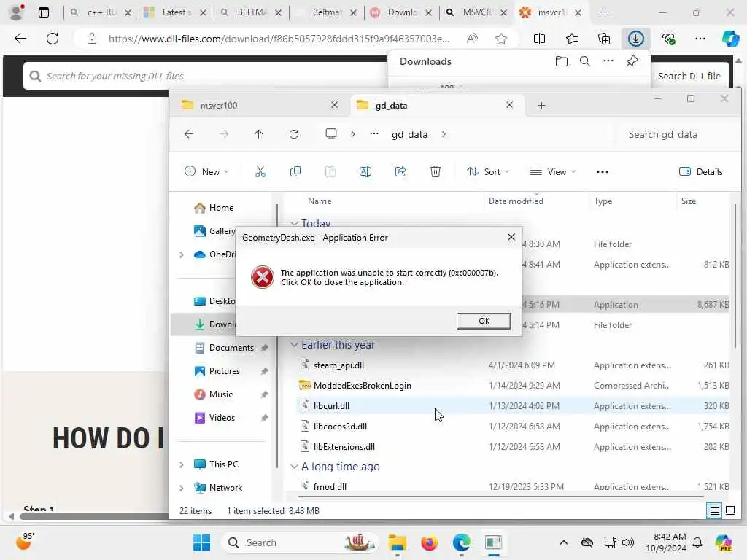Click the missing DLL files search field

pyautogui.click(x=205, y=76)
